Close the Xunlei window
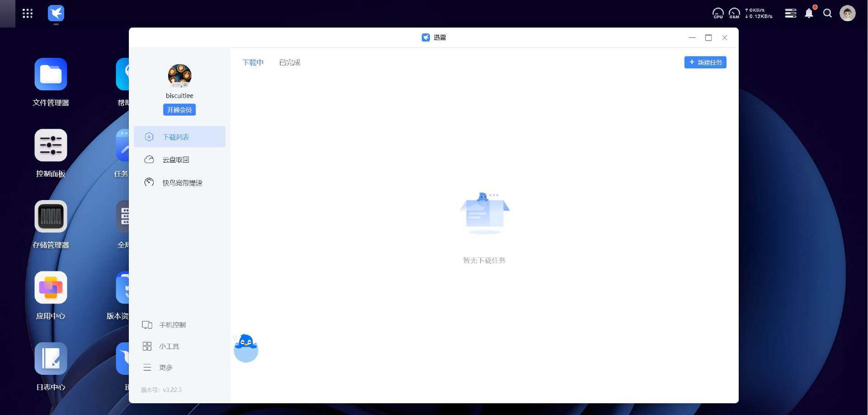The width and height of the screenshot is (868, 415). (725, 37)
